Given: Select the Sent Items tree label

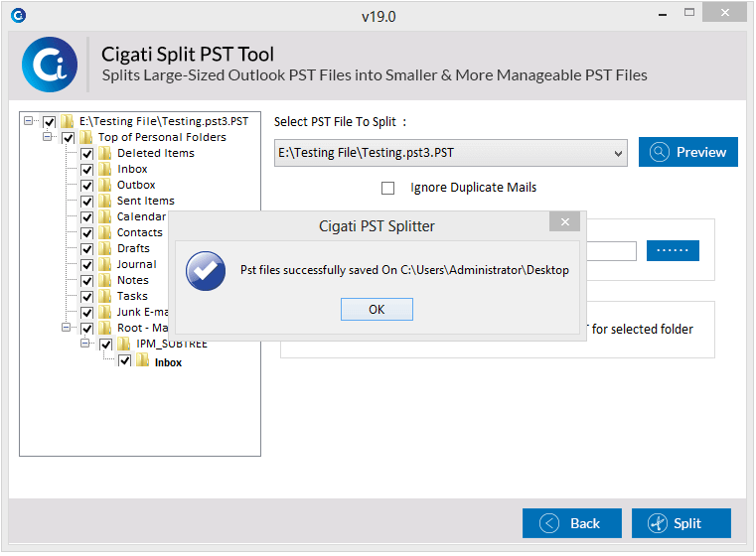Looking at the screenshot, I should coord(146,201).
